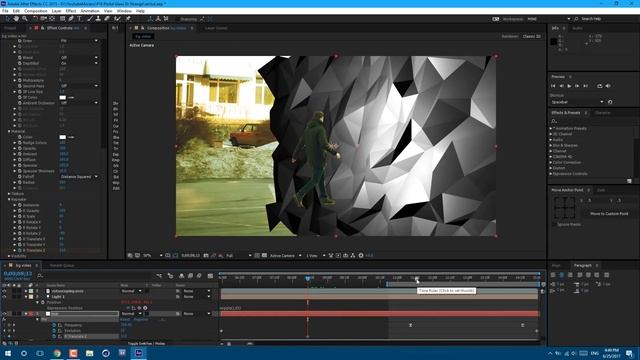Select the Eraser tool
This screenshot has width=640, height=360.
107,19
